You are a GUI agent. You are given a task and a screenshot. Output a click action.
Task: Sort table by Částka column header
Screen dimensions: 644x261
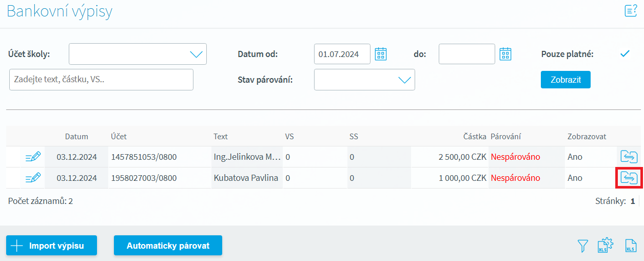[x=474, y=137]
